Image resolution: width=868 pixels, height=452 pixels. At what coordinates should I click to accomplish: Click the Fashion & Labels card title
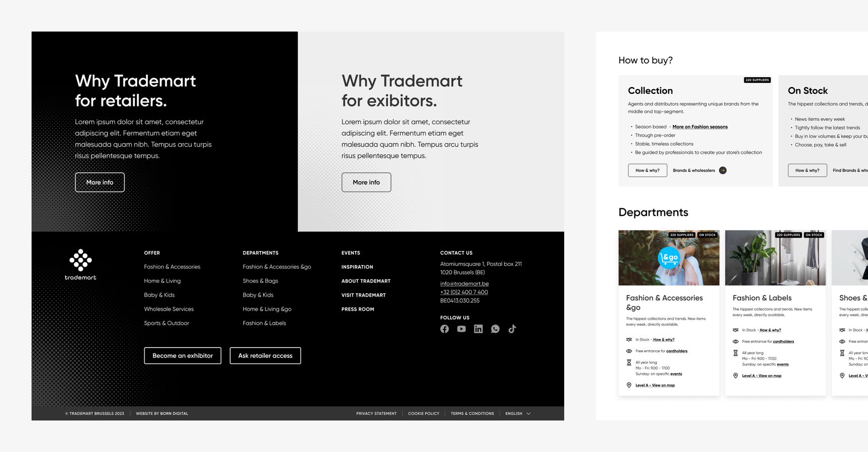762,298
